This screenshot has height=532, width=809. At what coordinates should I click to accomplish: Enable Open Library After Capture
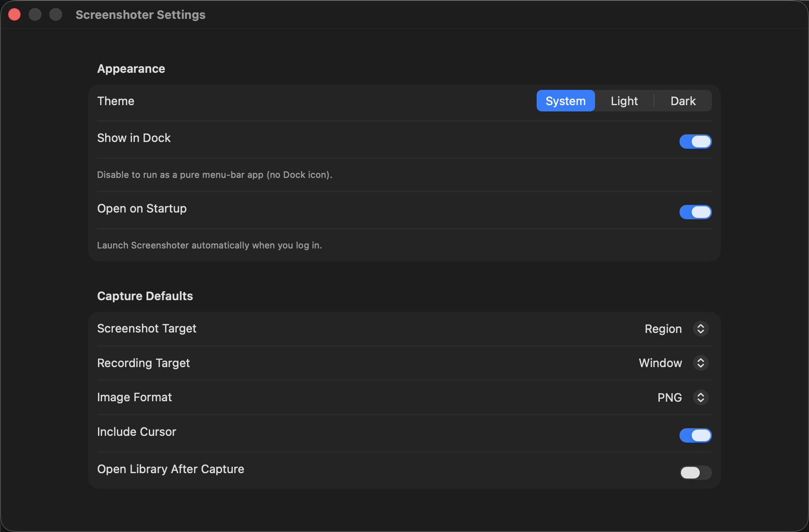tap(695, 473)
